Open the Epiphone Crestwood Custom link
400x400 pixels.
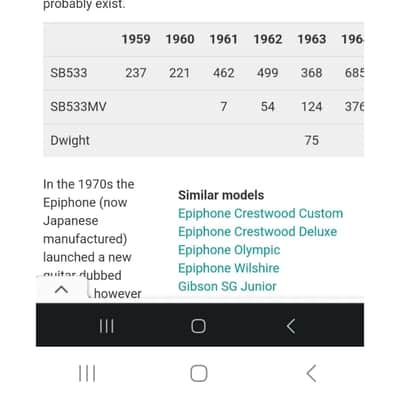click(260, 213)
